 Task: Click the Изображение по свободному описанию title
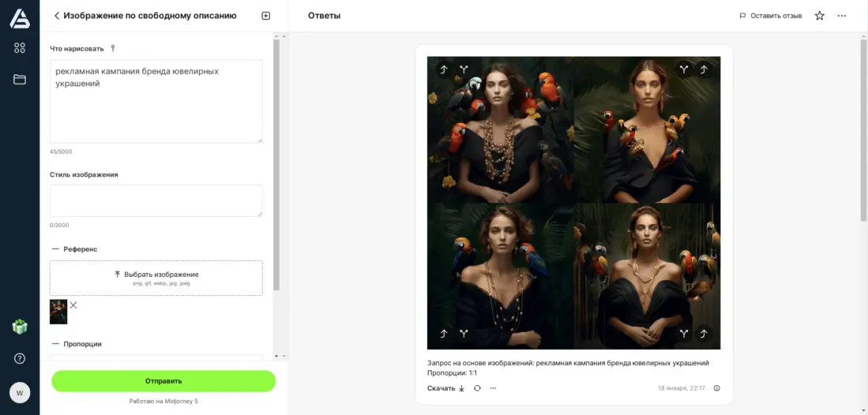coord(150,16)
